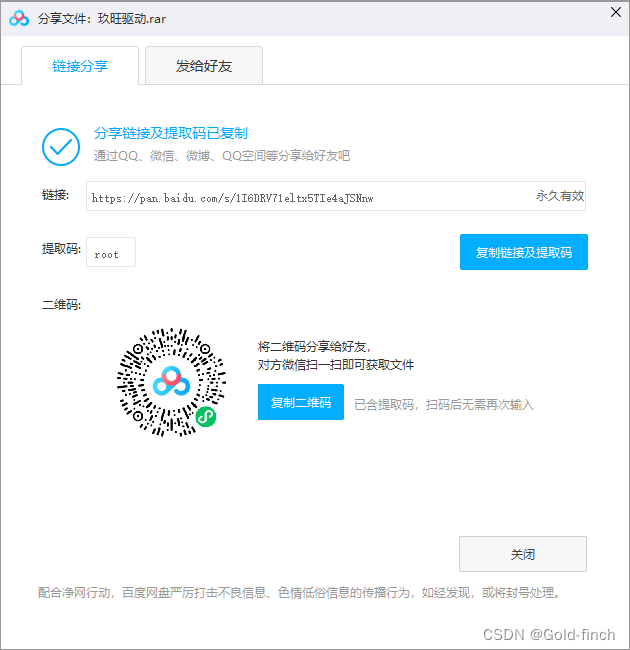The height and width of the screenshot is (650, 630).
Task: Click the 复制二维码 button
Action: pos(300,402)
